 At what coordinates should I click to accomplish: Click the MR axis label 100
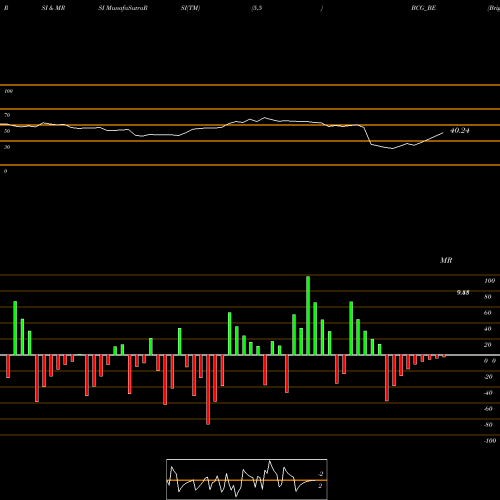[x=489, y=281]
